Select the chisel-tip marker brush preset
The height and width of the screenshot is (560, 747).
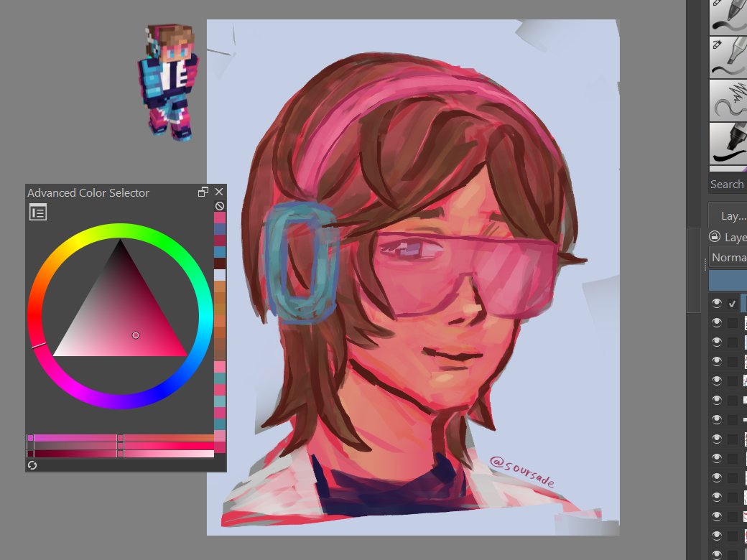pyautogui.click(x=728, y=57)
